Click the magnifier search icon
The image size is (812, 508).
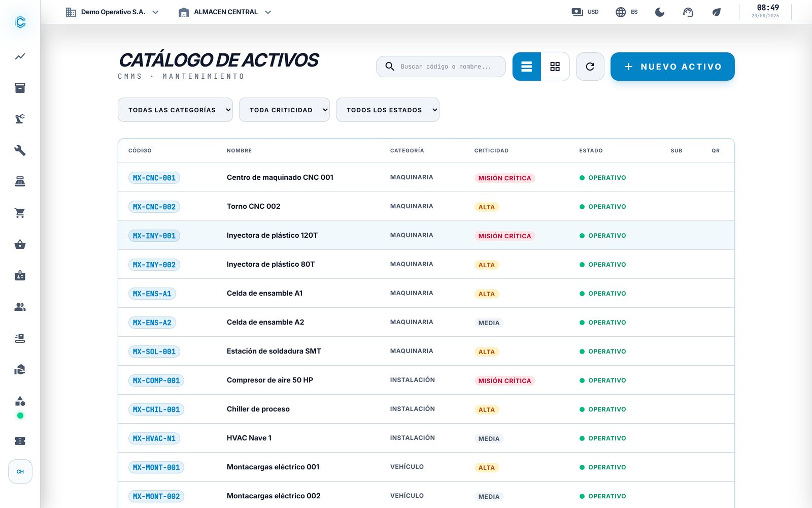click(x=390, y=67)
